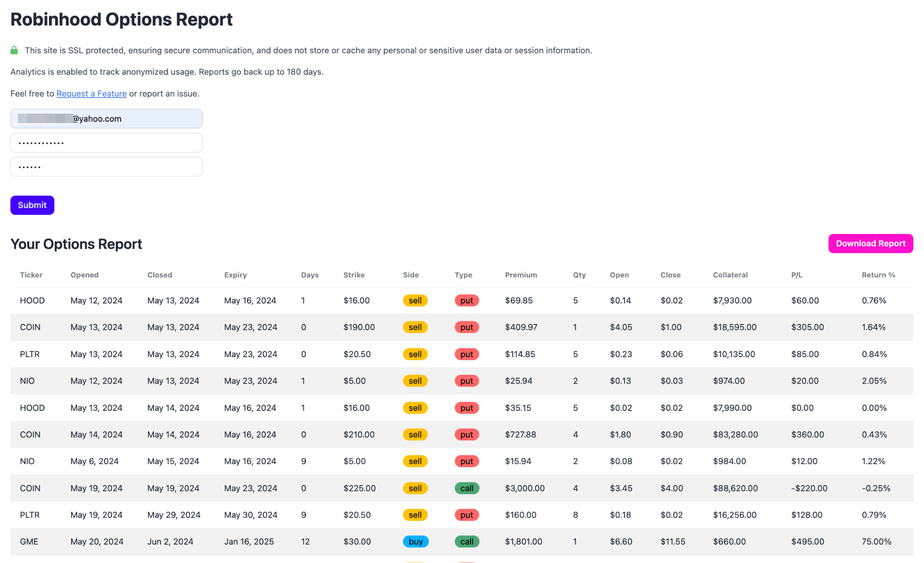Screen dimensions: 924x563
Task: Click the sell badge in PLTR $114.85 row
Action: point(415,354)
